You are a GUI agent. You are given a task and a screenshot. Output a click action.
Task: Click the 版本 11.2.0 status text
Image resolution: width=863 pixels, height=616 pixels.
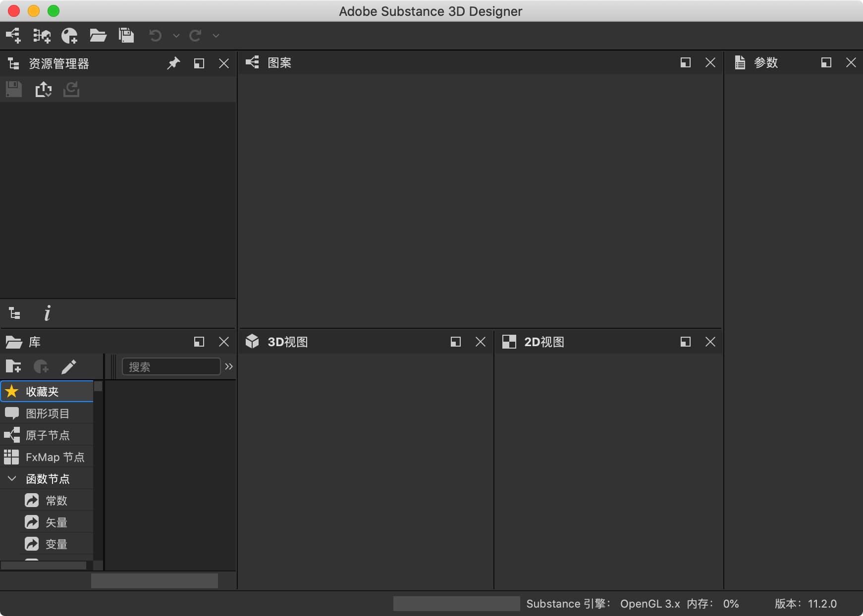tap(806, 604)
